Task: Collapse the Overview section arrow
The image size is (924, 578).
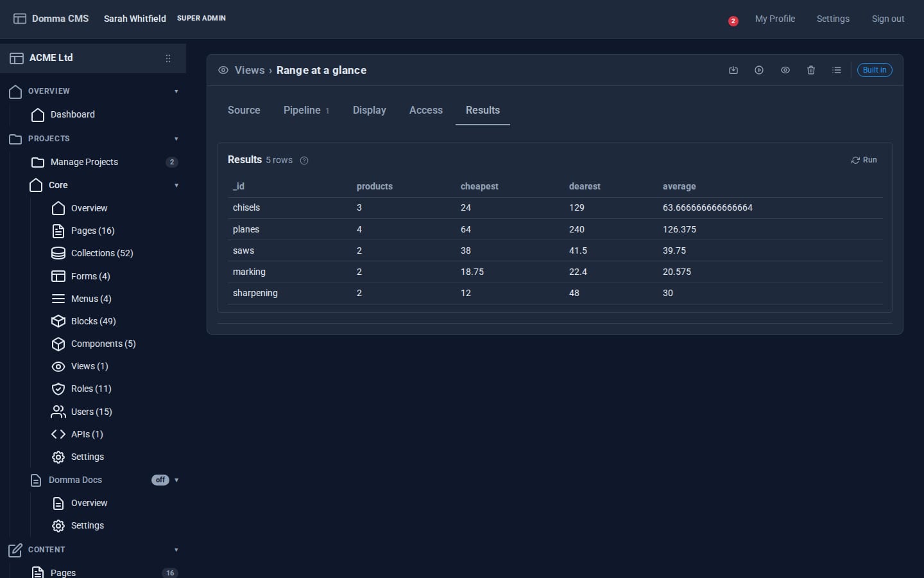Action: click(x=176, y=91)
